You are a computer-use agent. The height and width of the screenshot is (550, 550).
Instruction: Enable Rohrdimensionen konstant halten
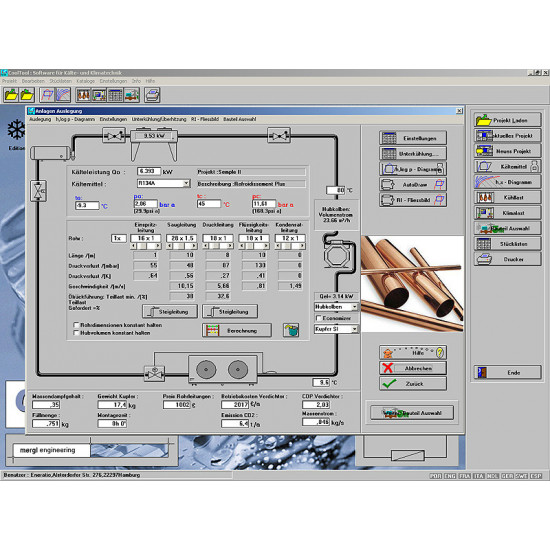[x=76, y=325]
